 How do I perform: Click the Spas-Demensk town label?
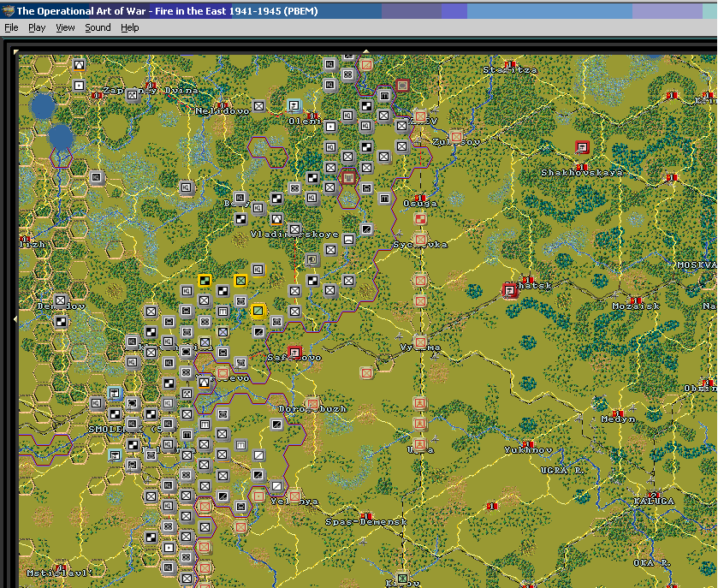coord(366,521)
